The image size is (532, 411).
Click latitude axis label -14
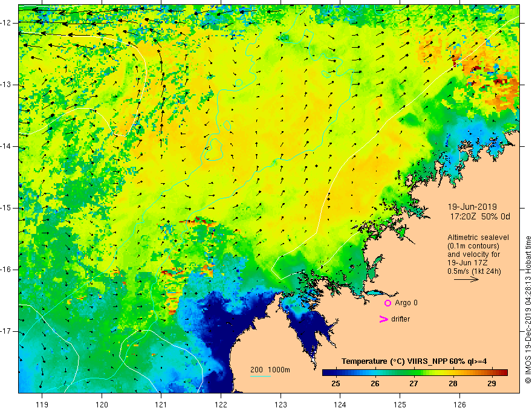(x=6, y=146)
